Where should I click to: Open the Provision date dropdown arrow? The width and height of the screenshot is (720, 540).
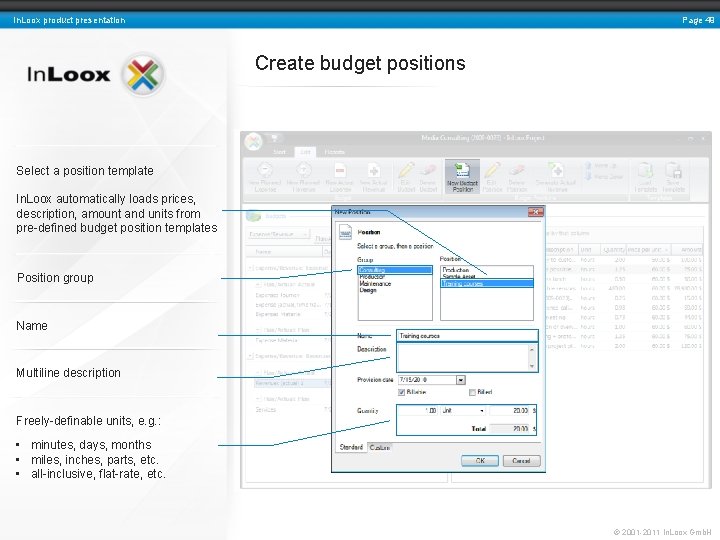tap(461, 380)
